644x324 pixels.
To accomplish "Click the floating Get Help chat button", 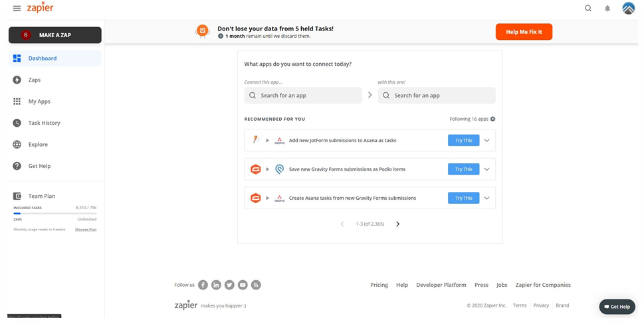I will [x=617, y=307].
